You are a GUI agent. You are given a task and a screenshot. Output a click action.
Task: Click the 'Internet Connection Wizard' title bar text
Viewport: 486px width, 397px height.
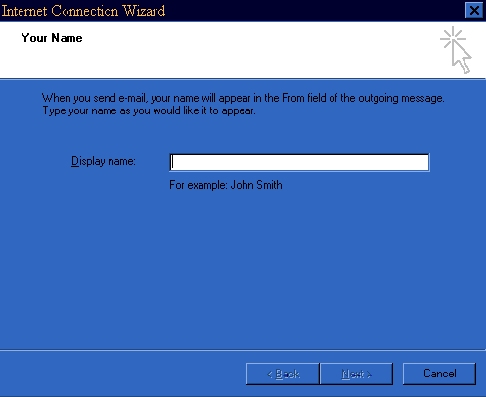pos(83,11)
